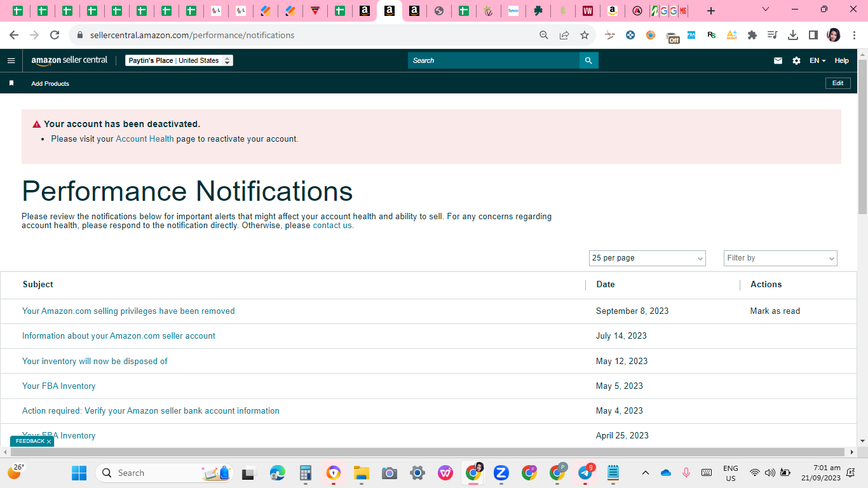Open the FBA calculator extension

(691, 35)
